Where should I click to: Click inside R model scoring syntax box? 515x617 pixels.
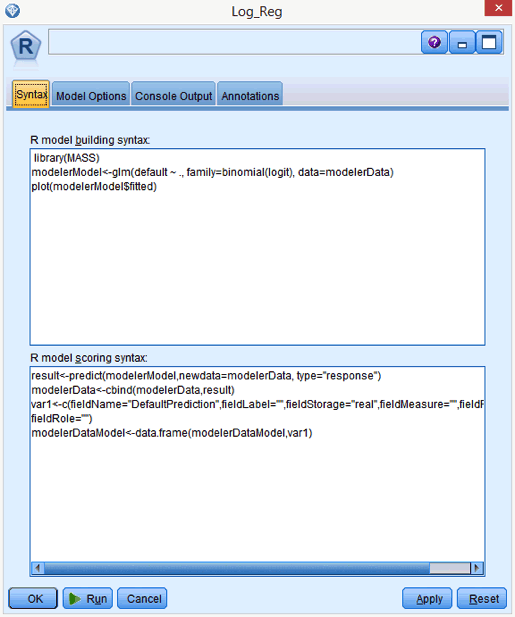pyautogui.click(x=257, y=464)
